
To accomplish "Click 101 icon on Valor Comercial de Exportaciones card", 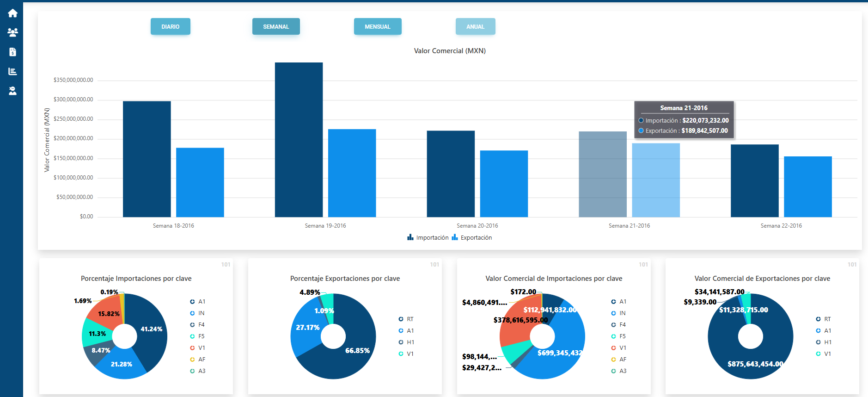I will click(x=852, y=265).
